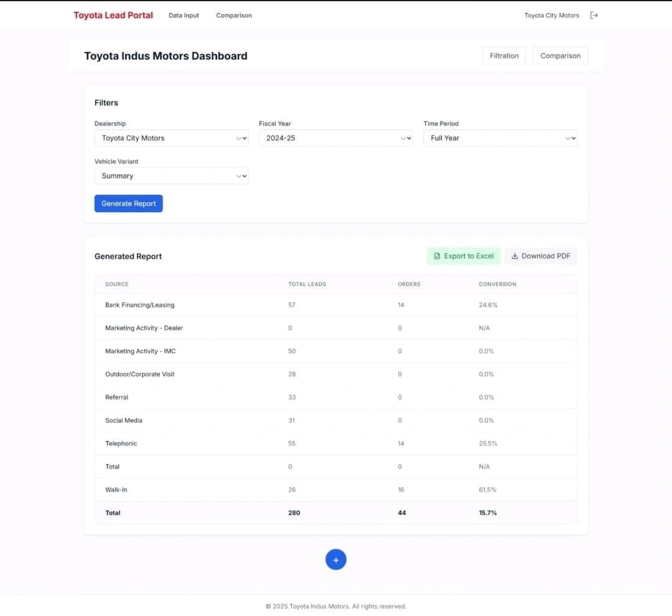Screen dimensions: 672x616
Task: Open the Data Input menu item
Action: coord(183,15)
